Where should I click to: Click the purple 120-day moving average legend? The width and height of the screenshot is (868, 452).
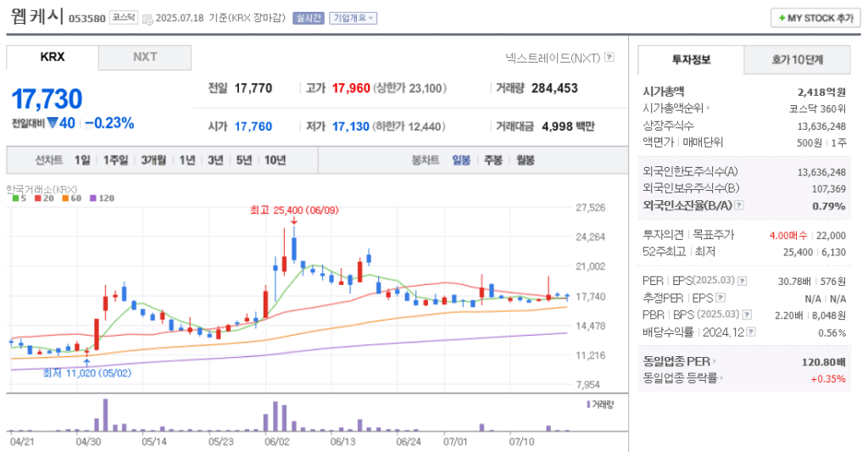(x=102, y=198)
